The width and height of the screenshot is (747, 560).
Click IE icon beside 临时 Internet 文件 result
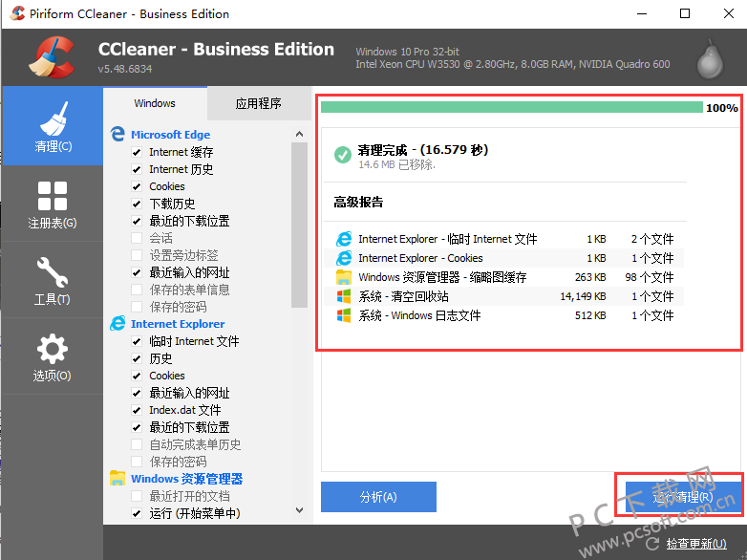(x=344, y=239)
